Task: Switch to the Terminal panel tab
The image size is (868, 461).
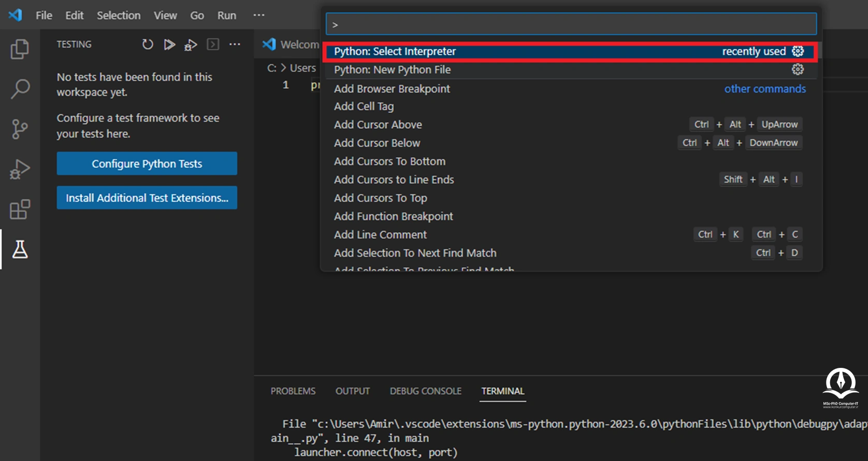Action: [503, 391]
